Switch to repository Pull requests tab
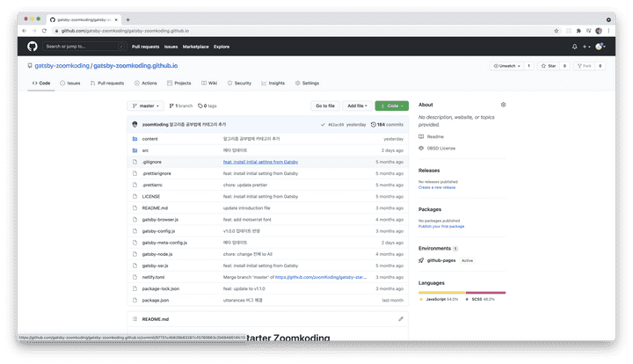Screen dimensions: 633x364 [107, 84]
